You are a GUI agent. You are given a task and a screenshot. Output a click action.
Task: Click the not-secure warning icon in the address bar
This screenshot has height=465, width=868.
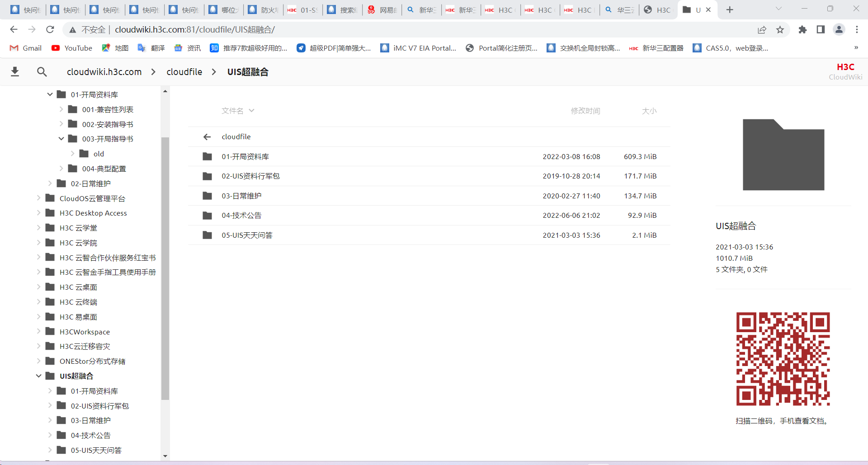coord(72,29)
